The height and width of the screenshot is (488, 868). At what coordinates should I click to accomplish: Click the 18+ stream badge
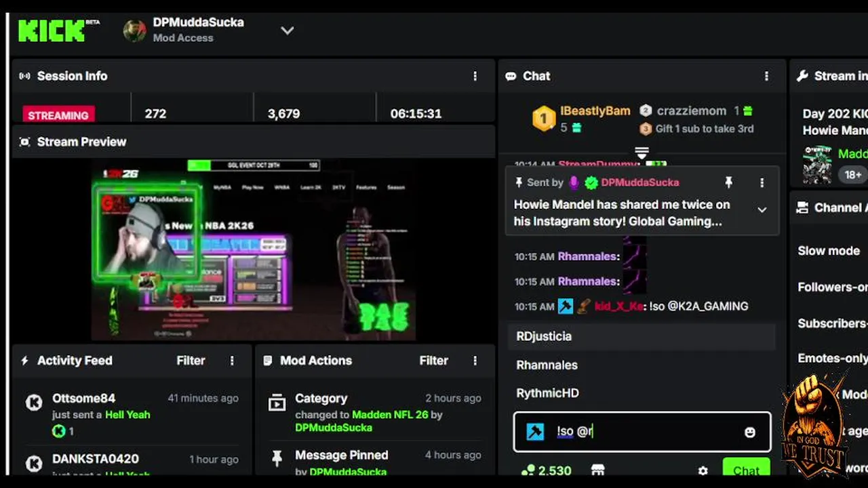tap(853, 174)
